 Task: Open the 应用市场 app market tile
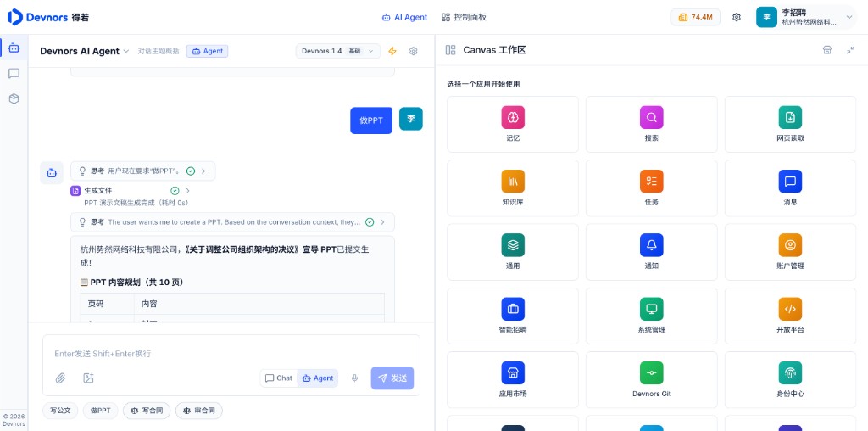tap(513, 380)
